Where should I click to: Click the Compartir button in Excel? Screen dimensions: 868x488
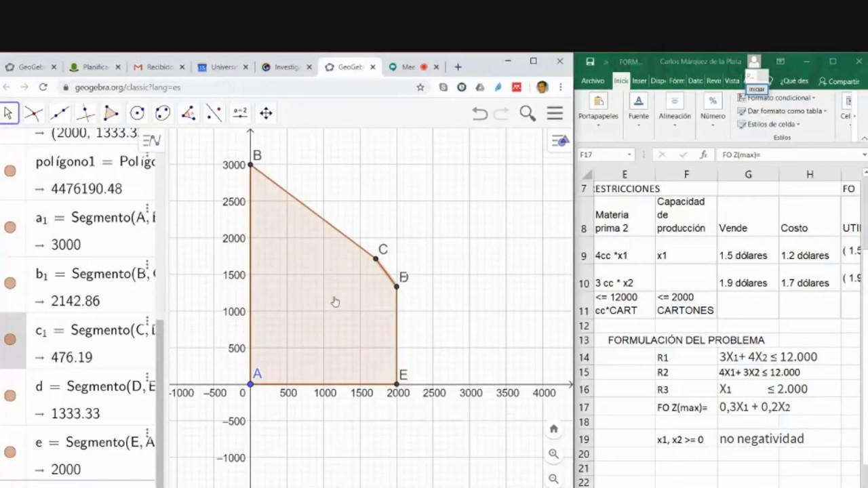[839, 81]
